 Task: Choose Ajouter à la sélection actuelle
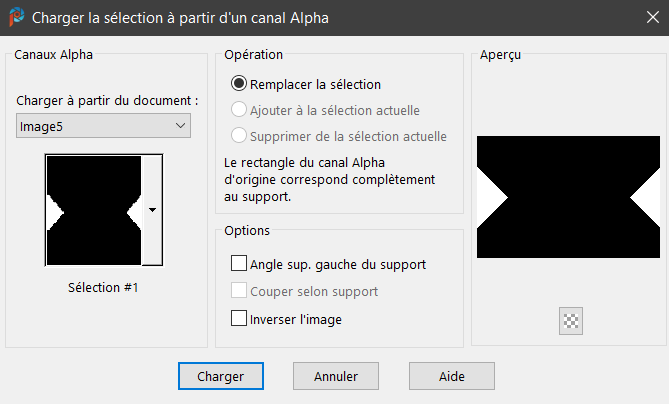tap(239, 110)
